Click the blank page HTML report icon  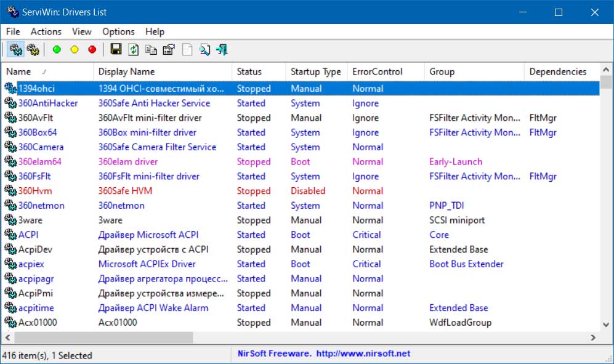click(187, 50)
